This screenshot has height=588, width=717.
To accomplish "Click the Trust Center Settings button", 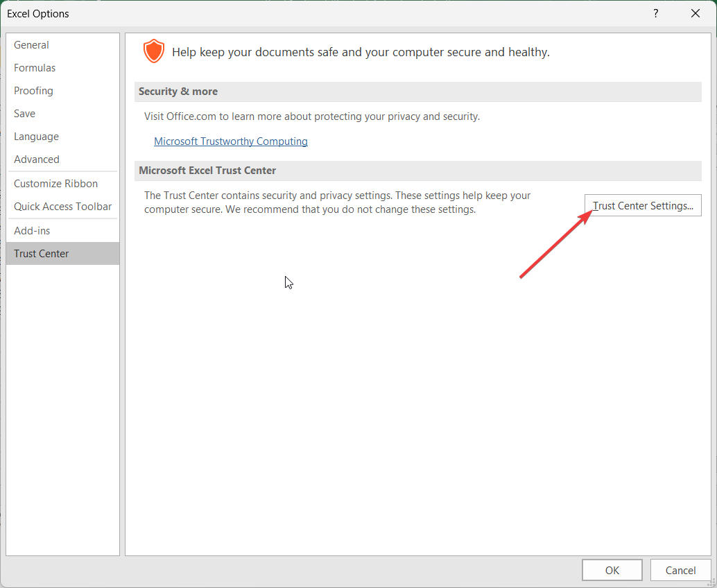I will pyautogui.click(x=643, y=206).
